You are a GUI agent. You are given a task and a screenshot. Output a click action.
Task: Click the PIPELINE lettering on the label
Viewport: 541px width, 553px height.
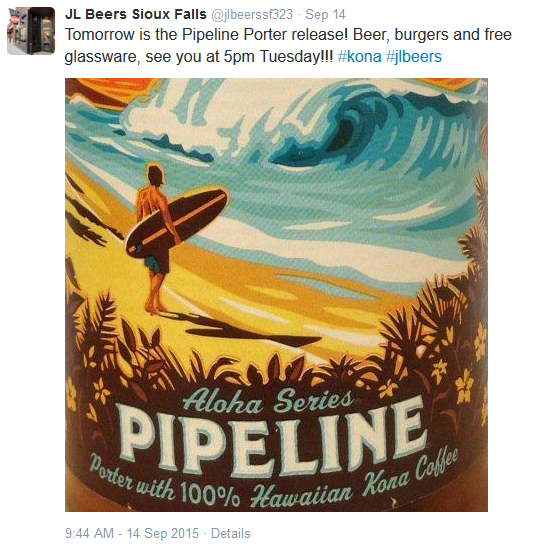pyautogui.click(x=272, y=437)
